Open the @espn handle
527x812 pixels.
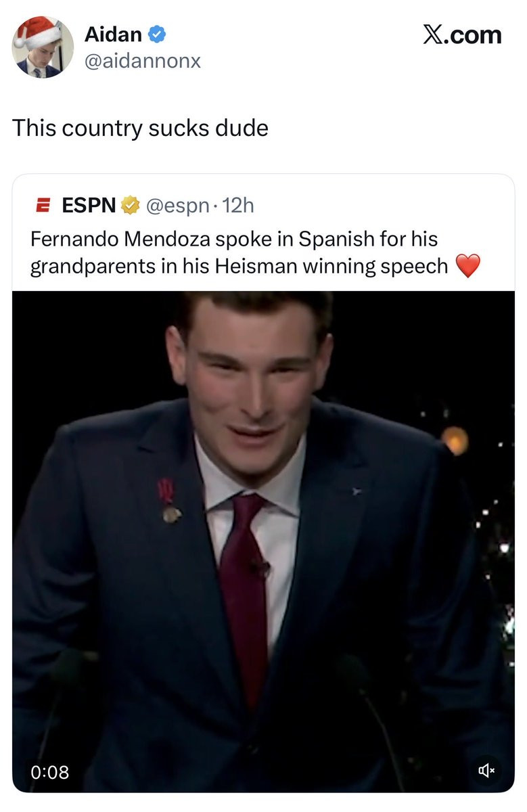click(177, 204)
